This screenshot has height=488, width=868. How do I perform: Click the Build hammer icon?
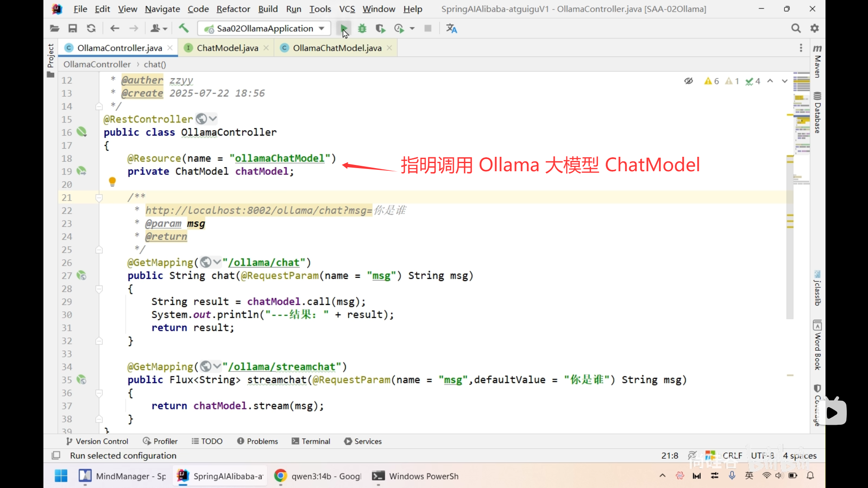point(184,28)
